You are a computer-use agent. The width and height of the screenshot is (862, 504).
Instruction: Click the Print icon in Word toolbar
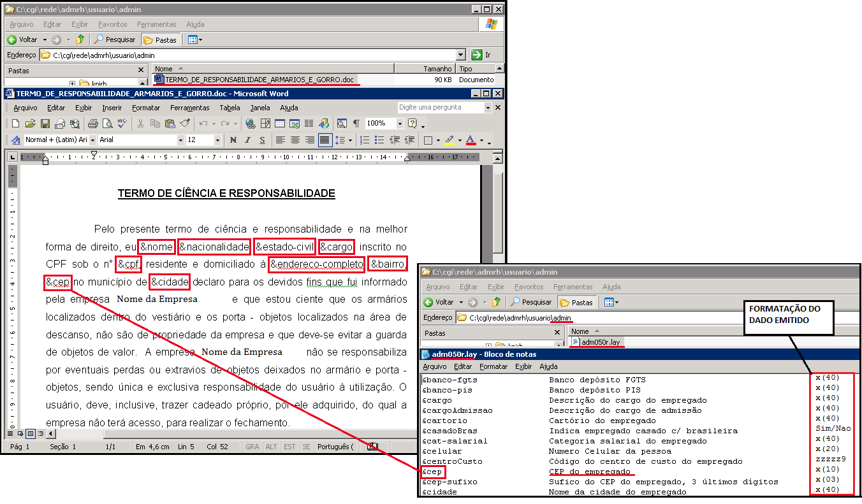tap(92, 124)
